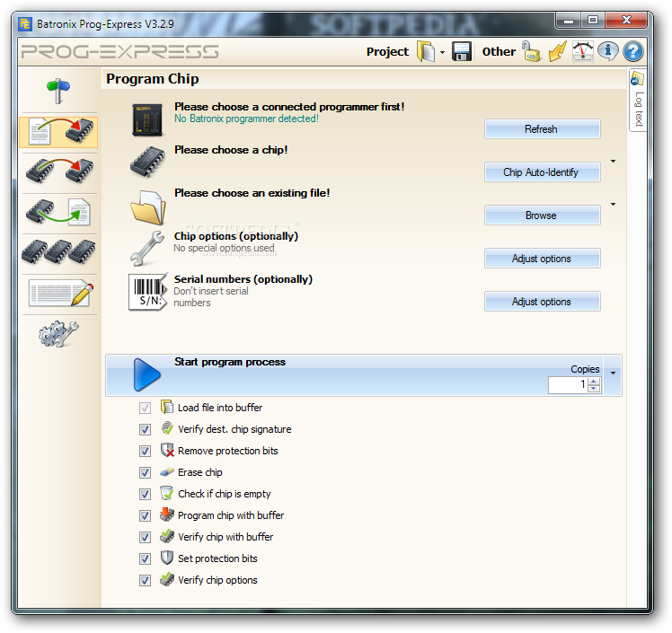Toggle the Load file into buffer checkbox
Image resolution: width=672 pixels, height=633 pixels.
[145, 408]
